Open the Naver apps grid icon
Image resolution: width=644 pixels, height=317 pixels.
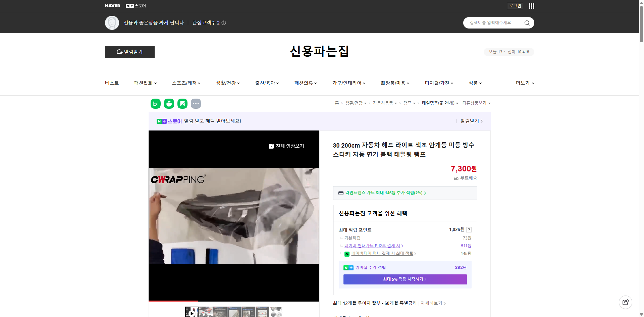tap(531, 6)
